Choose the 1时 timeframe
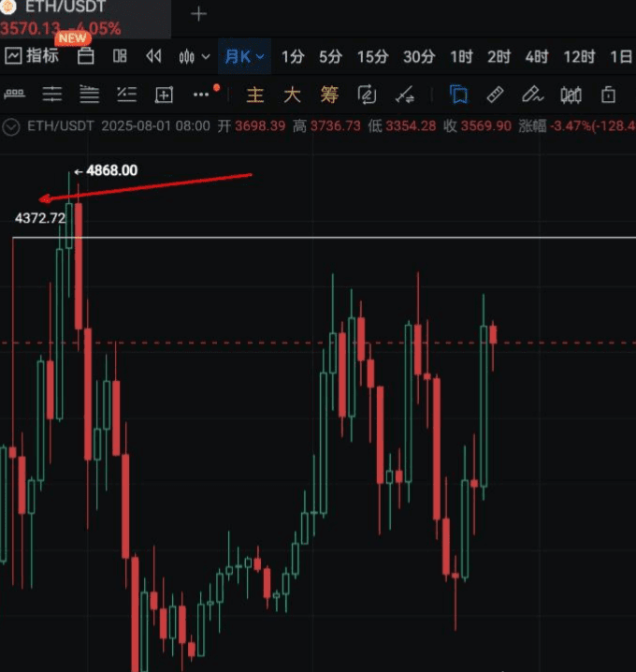 tap(461, 56)
